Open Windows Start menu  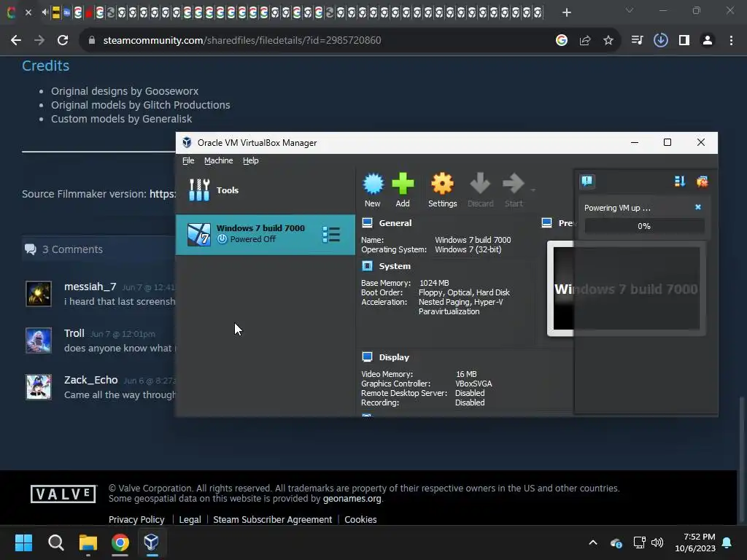tap(23, 542)
